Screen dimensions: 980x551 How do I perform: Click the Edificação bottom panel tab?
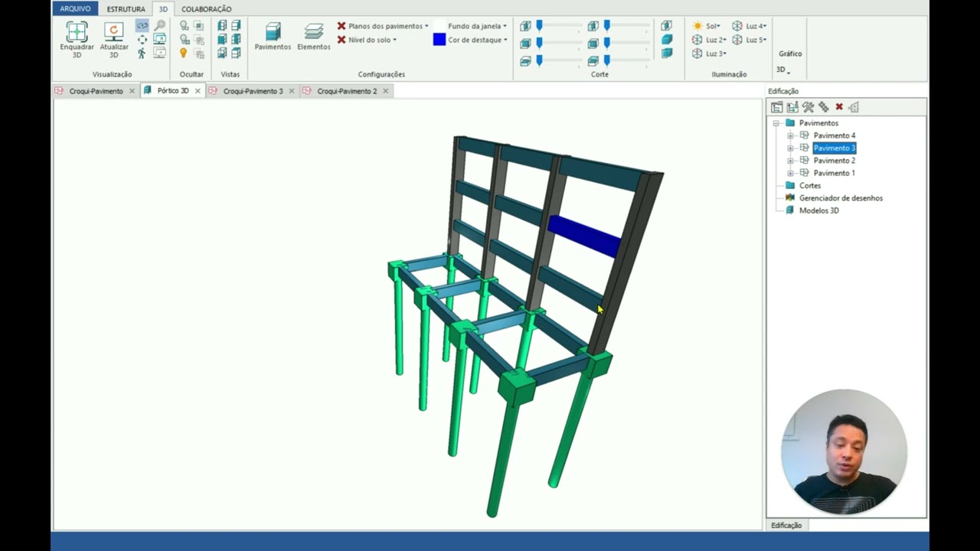coord(786,525)
